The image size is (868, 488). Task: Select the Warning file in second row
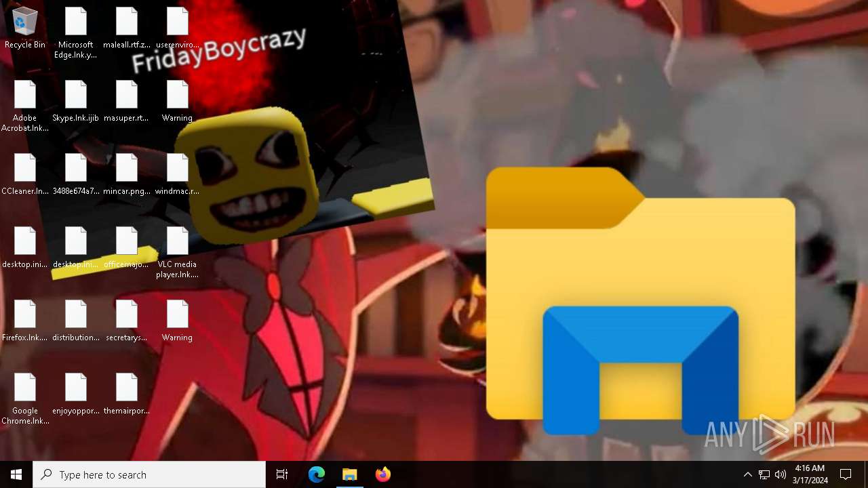click(x=178, y=102)
